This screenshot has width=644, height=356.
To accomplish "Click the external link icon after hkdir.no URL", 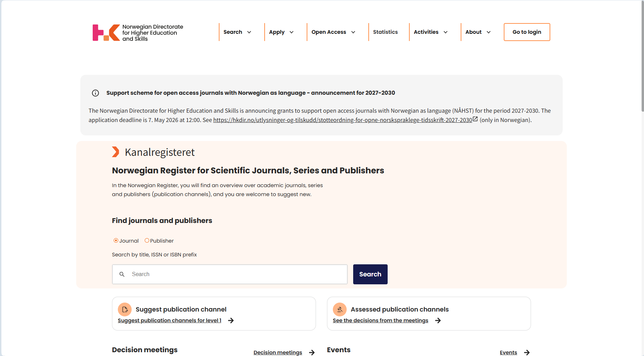I will point(475,119).
